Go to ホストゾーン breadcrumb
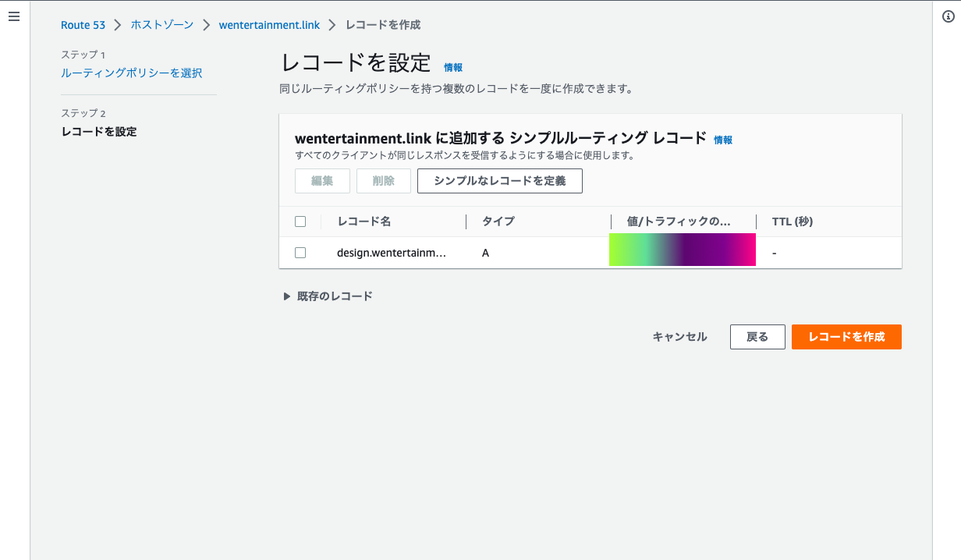Viewport: 961px width, 560px height. [161, 25]
